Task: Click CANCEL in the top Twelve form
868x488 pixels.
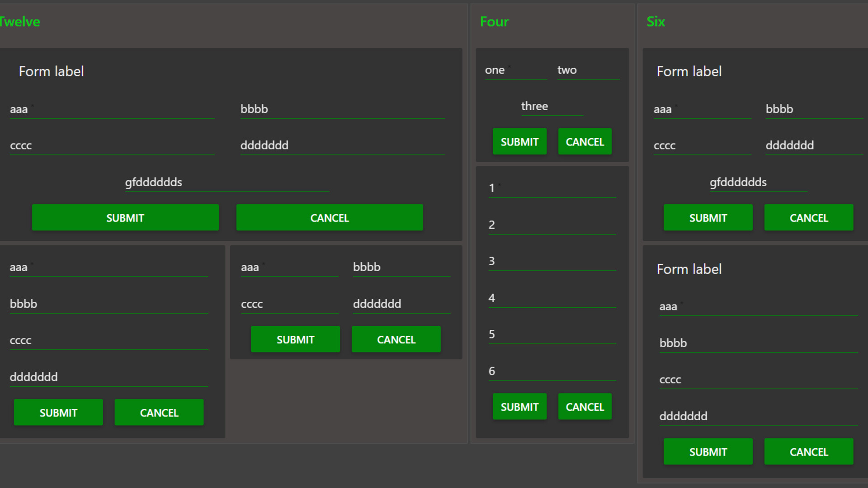Action: (x=329, y=217)
